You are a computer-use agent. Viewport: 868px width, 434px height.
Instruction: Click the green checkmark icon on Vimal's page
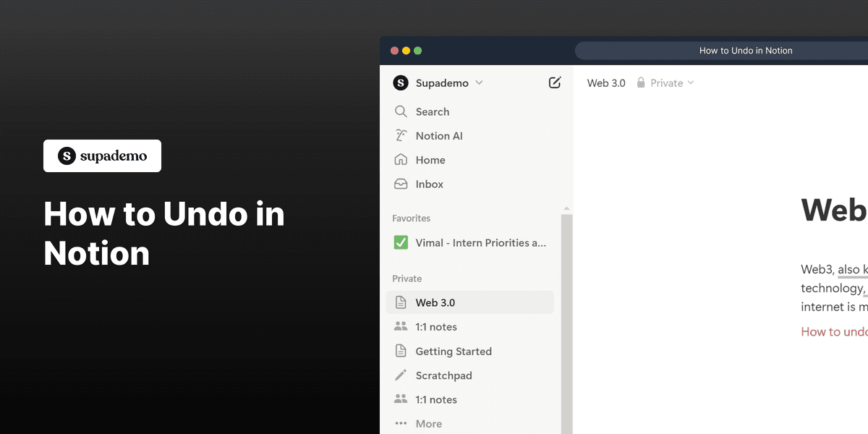click(401, 242)
